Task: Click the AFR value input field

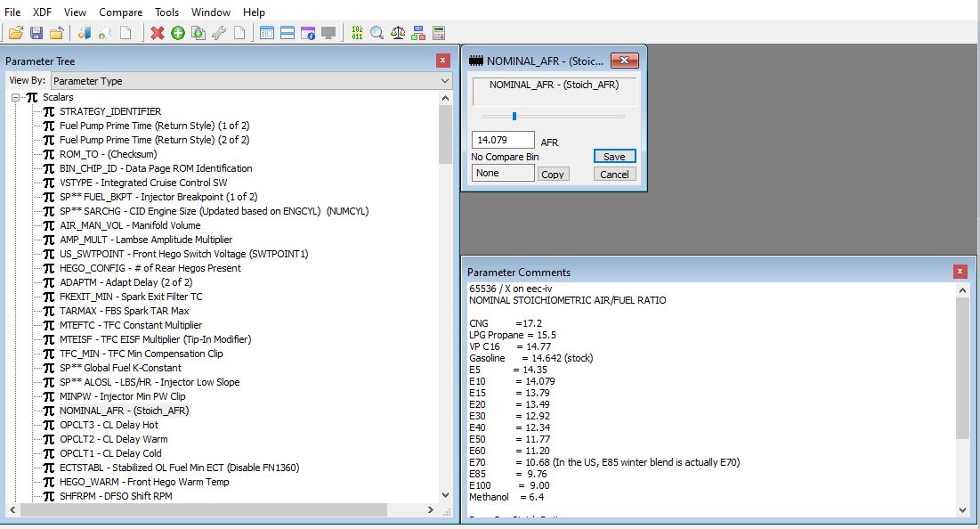Action: [x=503, y=140]
